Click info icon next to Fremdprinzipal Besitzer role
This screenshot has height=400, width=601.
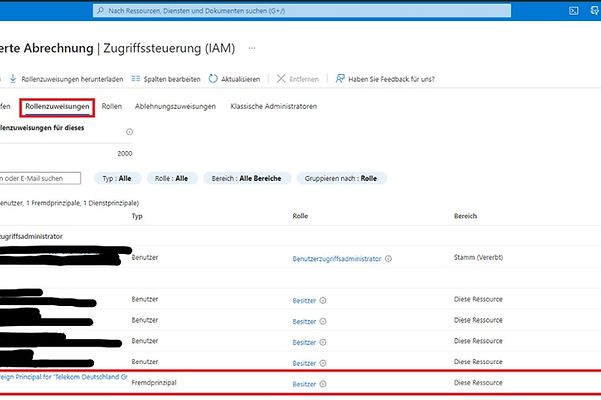(323, 383)
